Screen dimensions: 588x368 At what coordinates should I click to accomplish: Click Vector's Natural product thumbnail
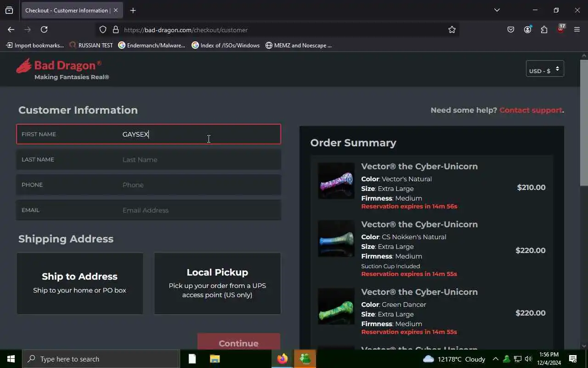tap(336, 181)
